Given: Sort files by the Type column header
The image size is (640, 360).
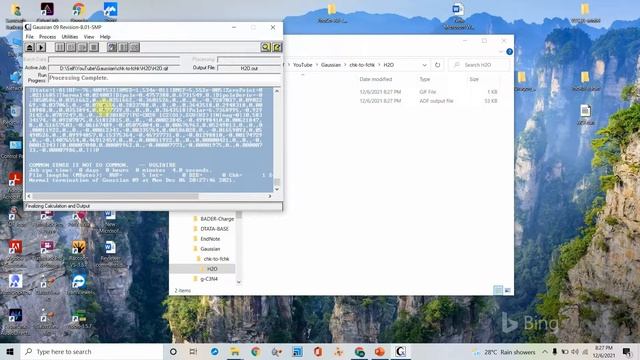Looking at the screenshot, I should tap(424, 79).
